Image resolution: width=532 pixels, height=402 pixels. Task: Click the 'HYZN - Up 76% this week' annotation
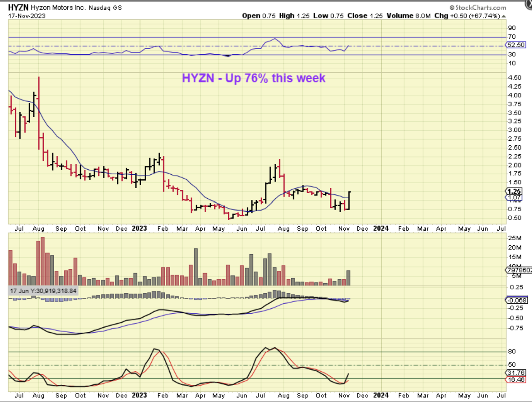(253, 78)
